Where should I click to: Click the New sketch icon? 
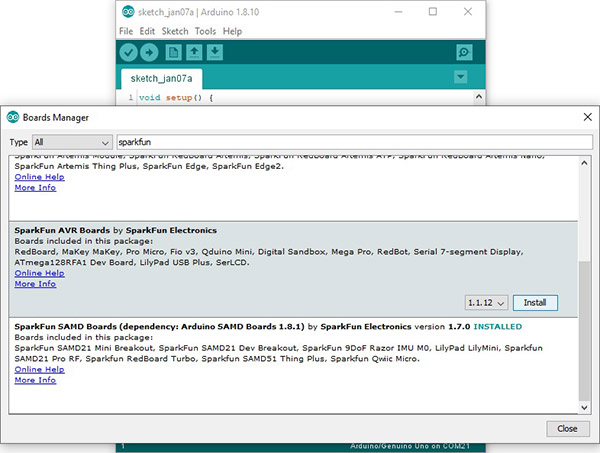click(x=173, y=53)
